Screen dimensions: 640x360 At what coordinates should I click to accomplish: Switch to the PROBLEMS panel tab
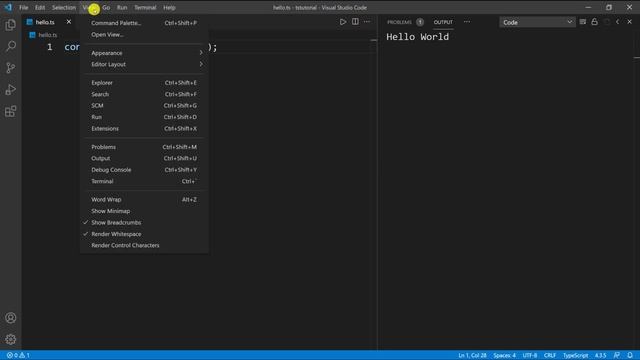pos(399,22)
